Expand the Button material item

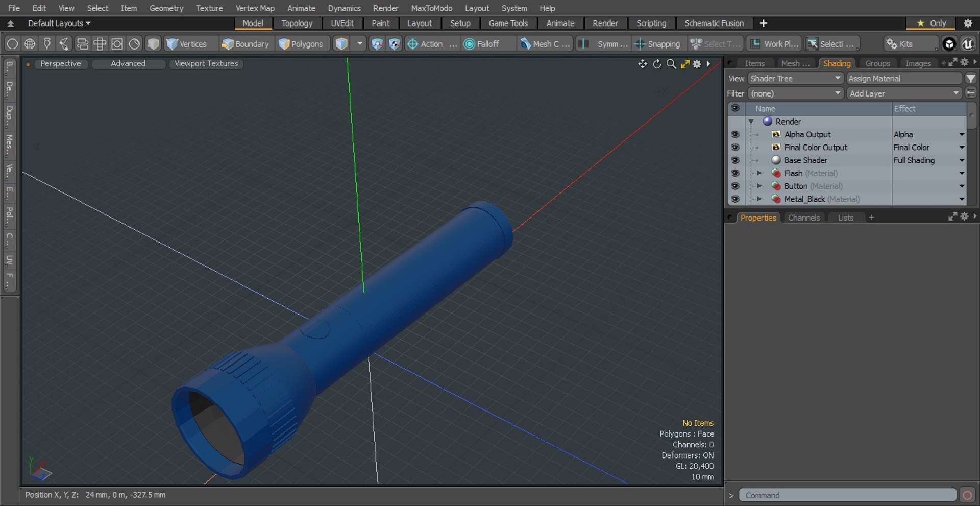[x=759, y=186]
